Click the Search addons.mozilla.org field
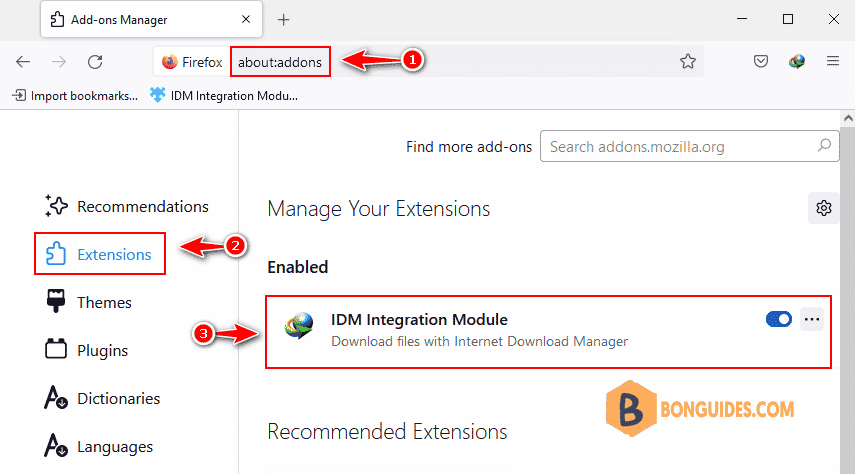This screenshot has height=474, width=855. [x=689, y=146]
